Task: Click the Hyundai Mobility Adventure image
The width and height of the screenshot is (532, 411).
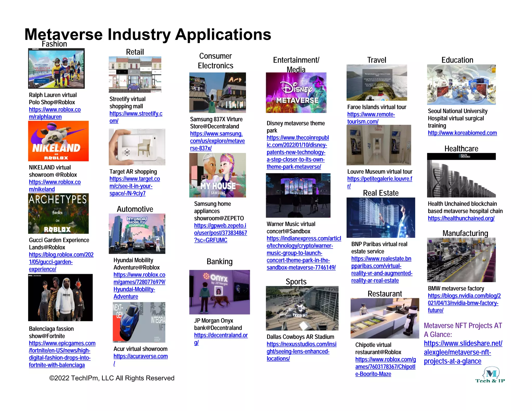Action: pyautogui.click(x=137, y=234)
